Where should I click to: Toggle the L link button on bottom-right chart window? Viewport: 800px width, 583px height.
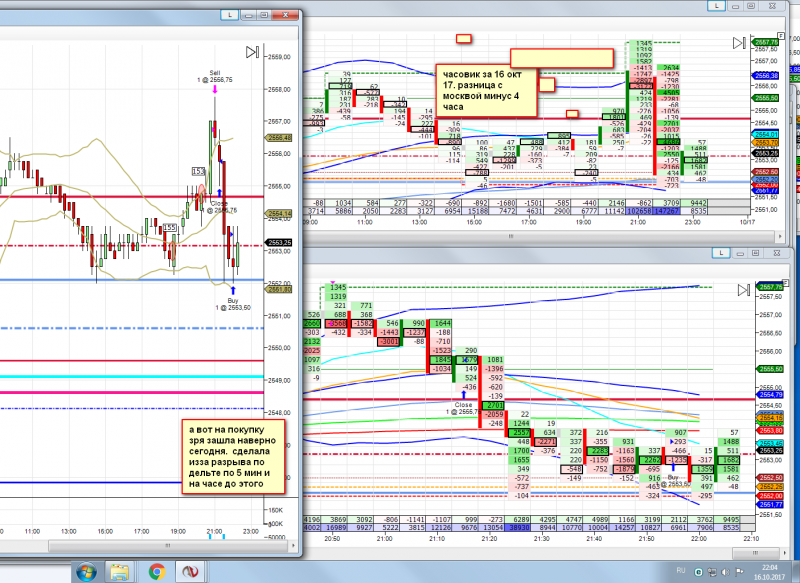(721, 253)
